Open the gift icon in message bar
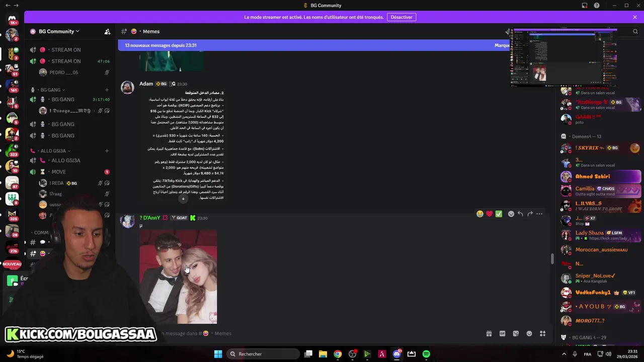Viewport: 644px width, 362px height. pos(489,333)
